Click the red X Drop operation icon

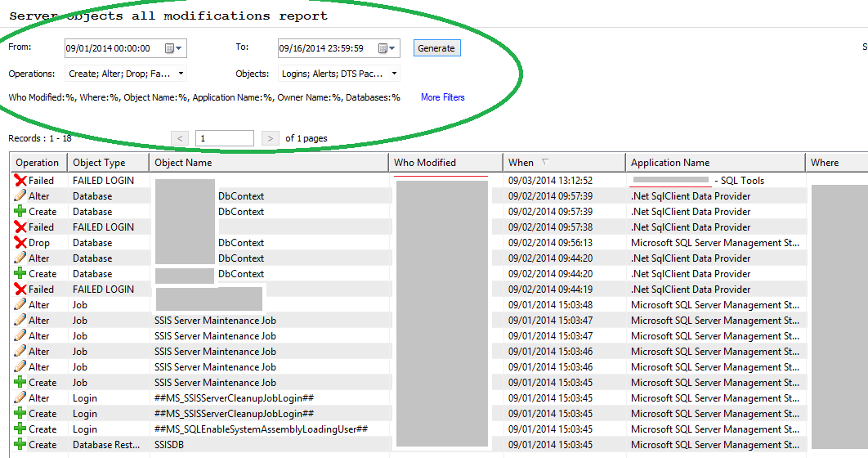20,243
